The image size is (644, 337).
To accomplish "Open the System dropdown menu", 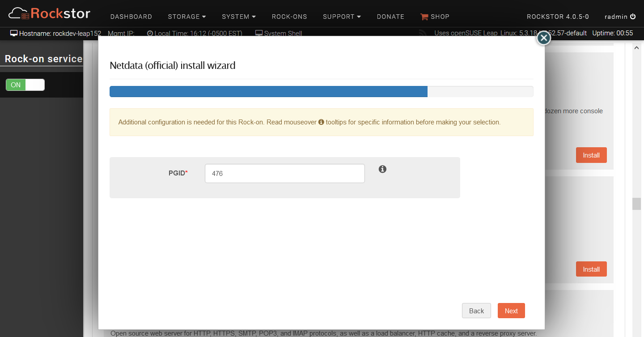I will 239,17.
